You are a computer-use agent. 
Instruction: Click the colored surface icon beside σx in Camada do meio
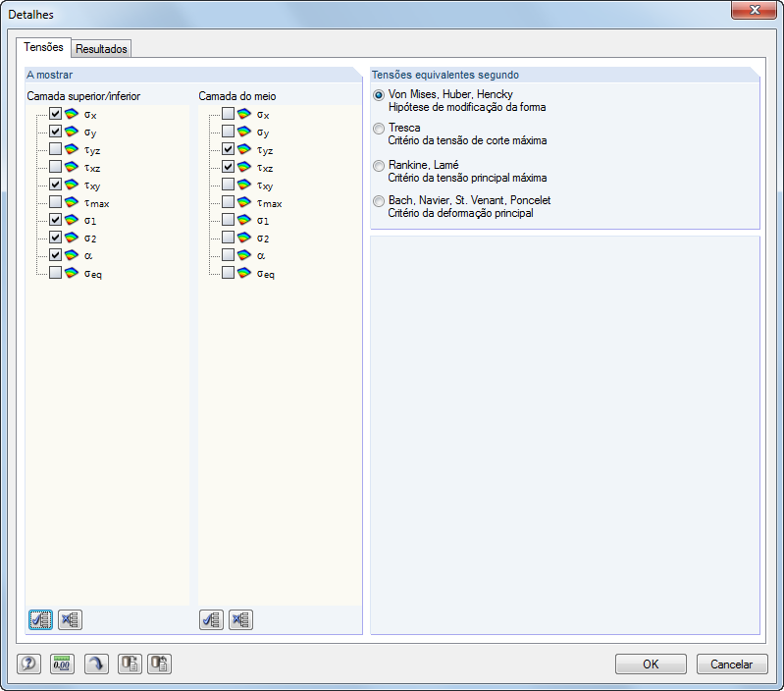(244, 114)
